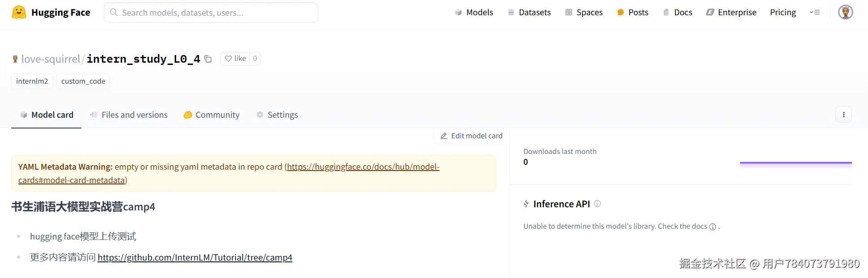
Task: Open Posts from the top navigation
Action: (x=632, y=13)
